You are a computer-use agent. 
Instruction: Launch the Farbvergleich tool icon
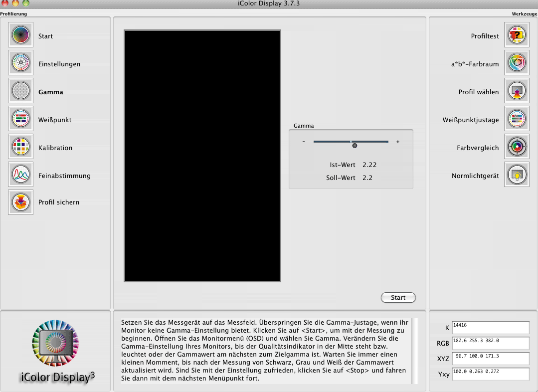pos(517,148)
